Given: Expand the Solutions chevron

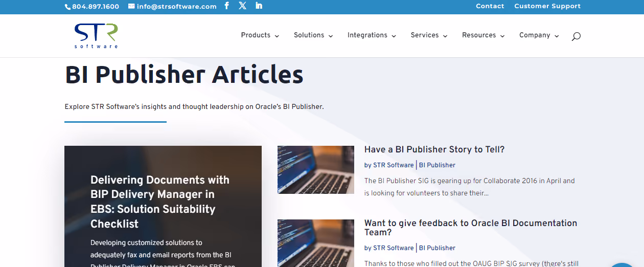Looking at the screenshot, I should click(x=331, y=36).
